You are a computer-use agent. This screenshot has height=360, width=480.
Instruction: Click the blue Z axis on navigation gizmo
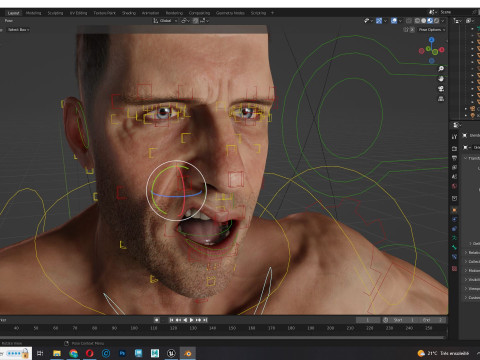tap(432, 40)
